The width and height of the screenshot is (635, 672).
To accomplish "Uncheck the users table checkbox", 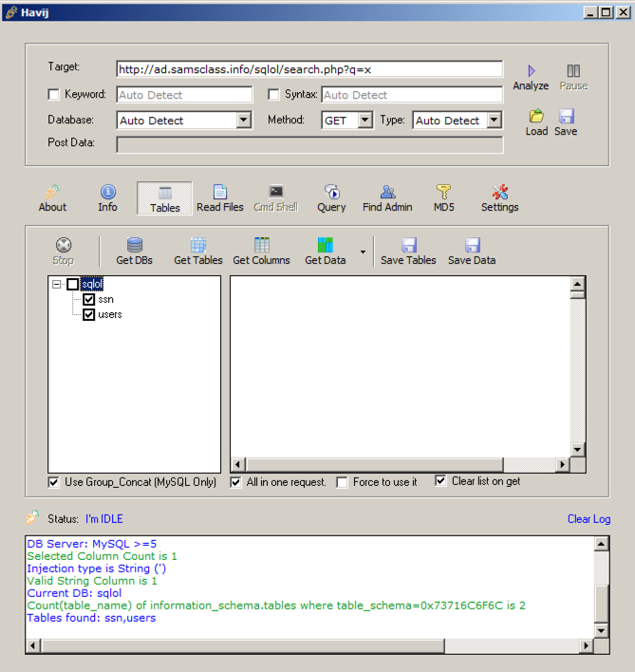I will tap(88, 314).
